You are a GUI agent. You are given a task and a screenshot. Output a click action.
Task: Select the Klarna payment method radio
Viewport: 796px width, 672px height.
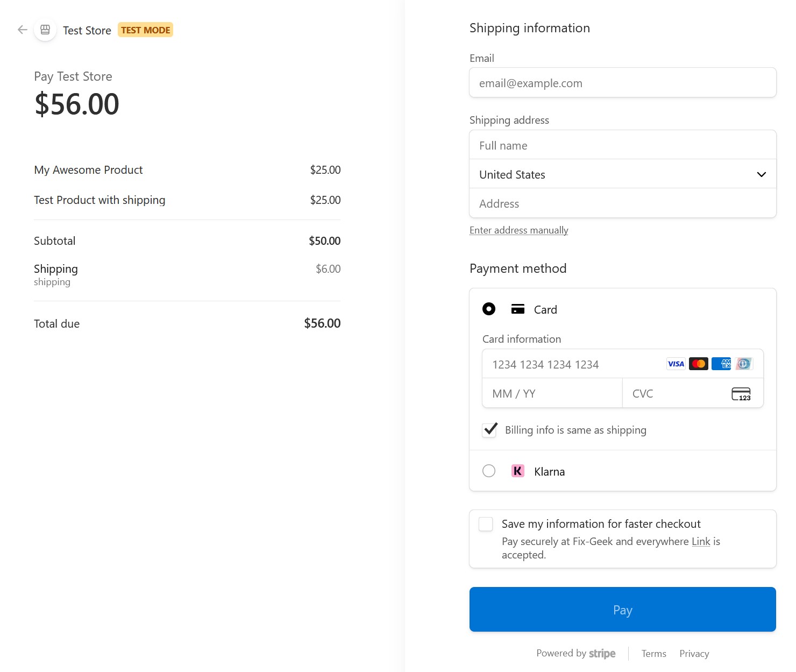pyautogui.click(x=488, y=471)
